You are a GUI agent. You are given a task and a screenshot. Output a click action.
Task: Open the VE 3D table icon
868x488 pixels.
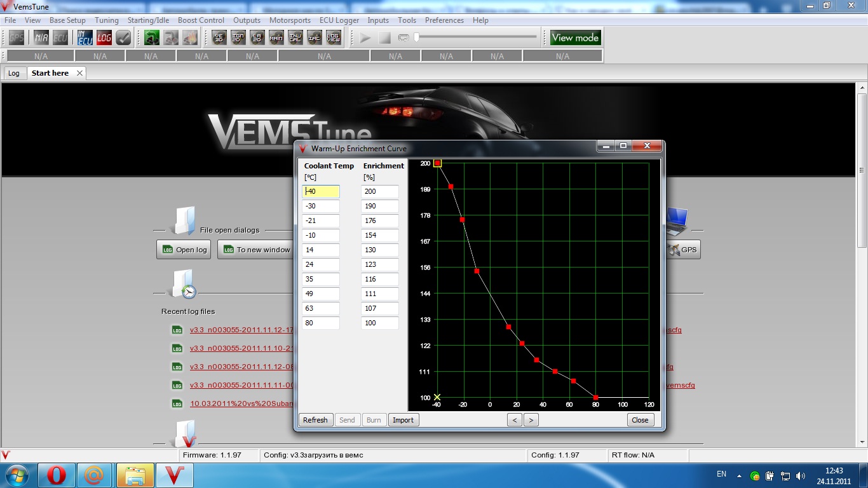point(219,38)
